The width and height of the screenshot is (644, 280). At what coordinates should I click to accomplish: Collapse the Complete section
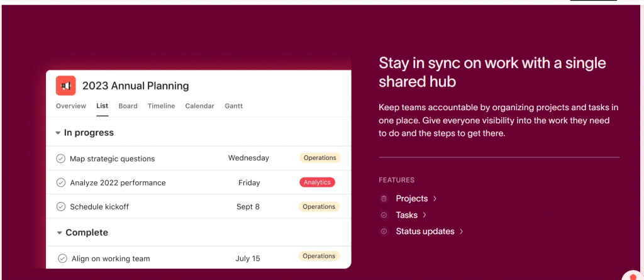coord(60,233)
